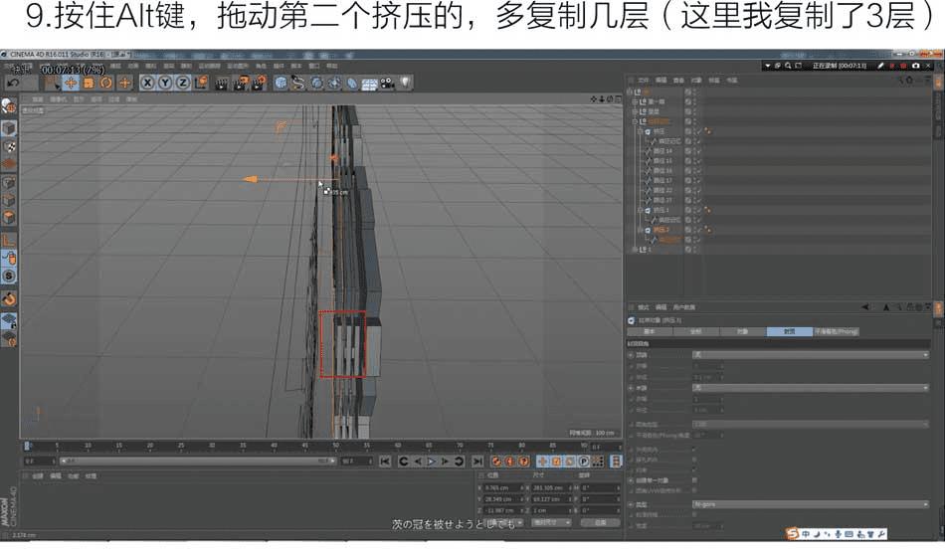This screenshot has height=560, width=945.
Task: Activate the Scale tool
Action: point(89,83)
